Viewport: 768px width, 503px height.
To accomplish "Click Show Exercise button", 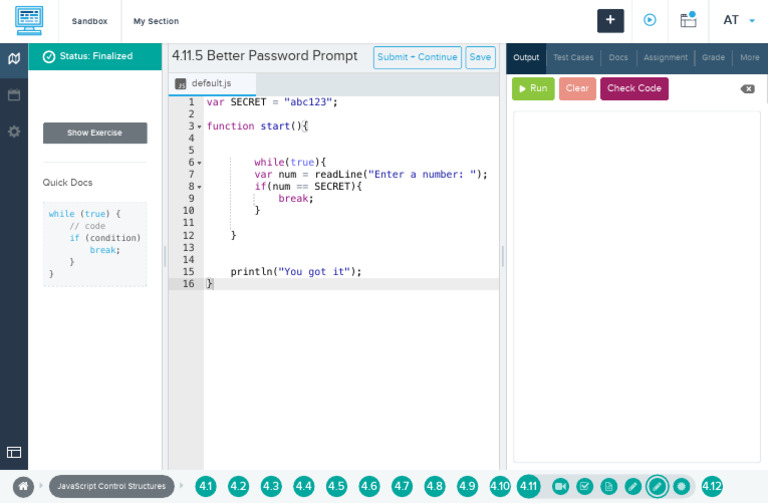I will (x=95, y=133).
